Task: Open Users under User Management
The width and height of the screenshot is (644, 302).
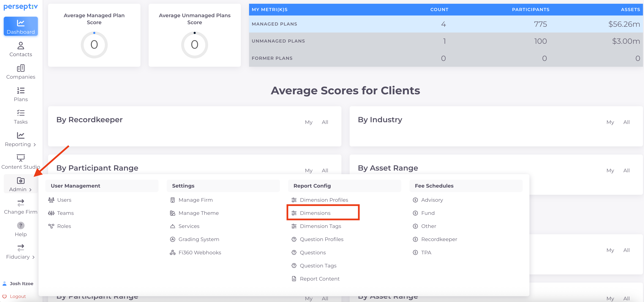Action: pos(64,200)
